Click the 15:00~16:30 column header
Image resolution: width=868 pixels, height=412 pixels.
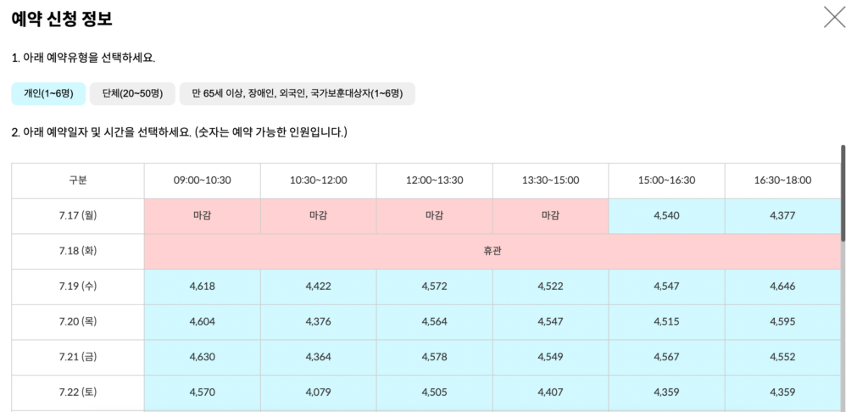(x=666, y=181)
